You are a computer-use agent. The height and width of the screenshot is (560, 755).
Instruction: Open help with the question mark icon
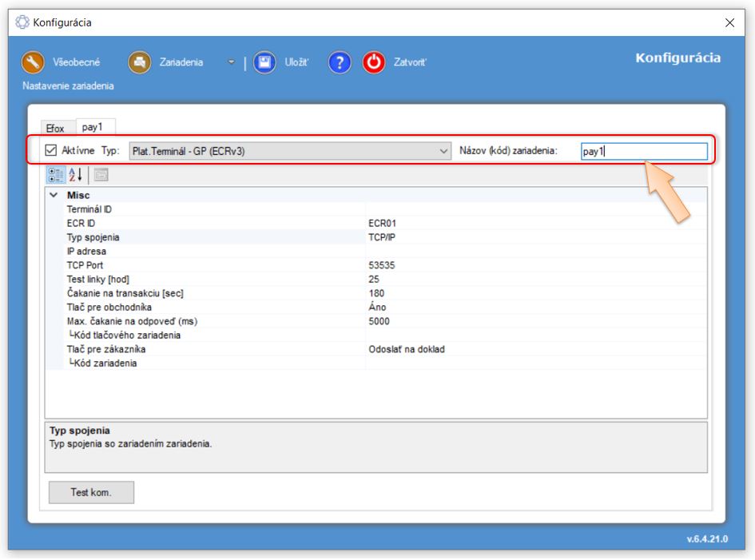(340, 63)
